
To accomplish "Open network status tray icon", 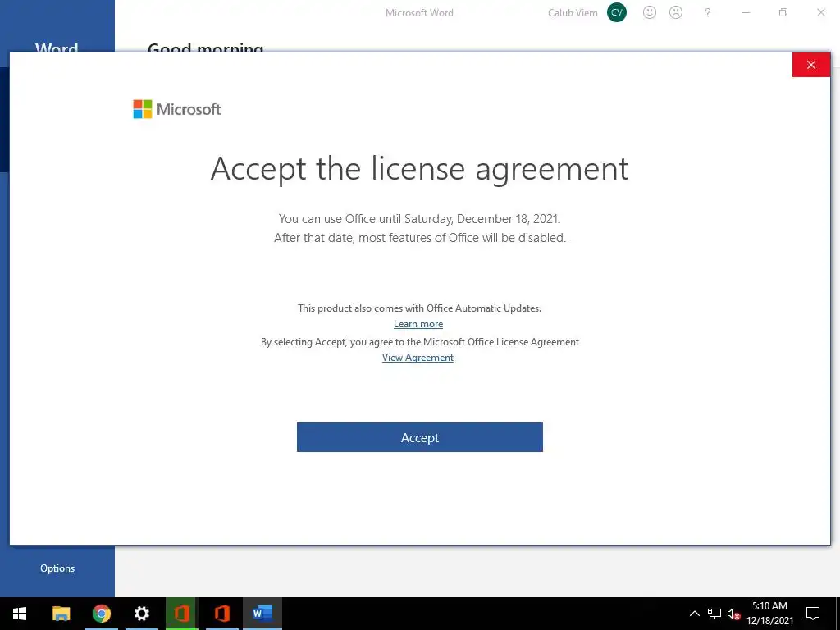I will (714, 614).
